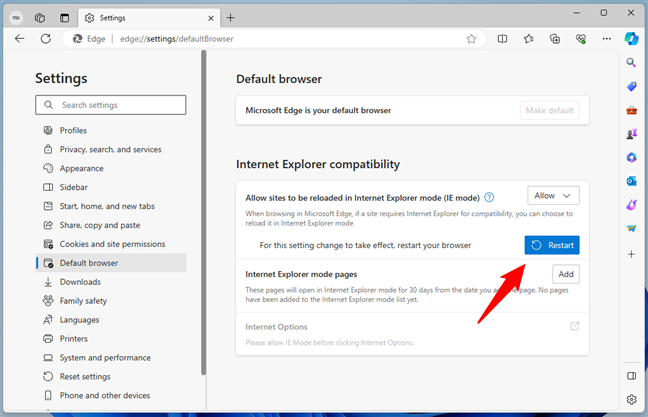This screenshot has height=417, width=648.
Task: Open sidebar Shopping tag icon
Action: point(631,86)
